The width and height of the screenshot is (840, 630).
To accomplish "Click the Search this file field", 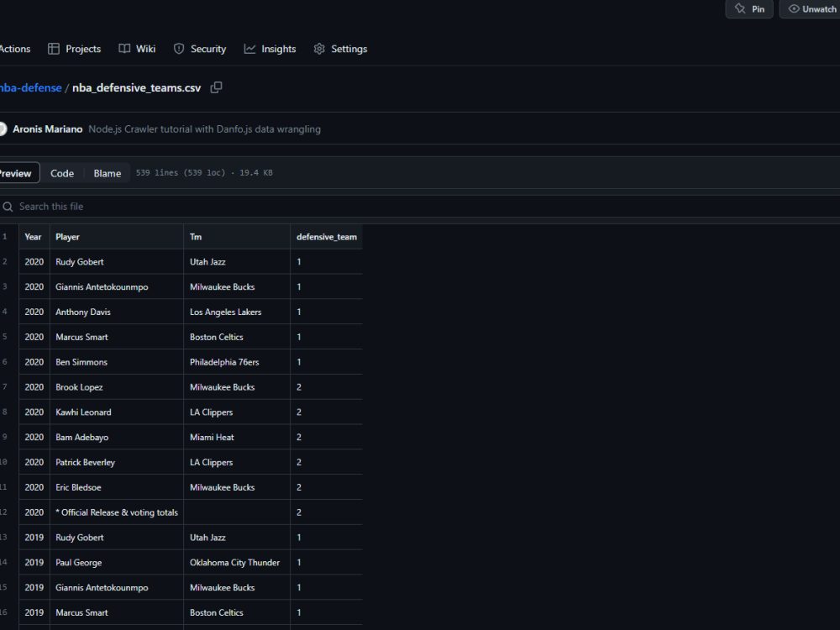I will coord(420,207).
